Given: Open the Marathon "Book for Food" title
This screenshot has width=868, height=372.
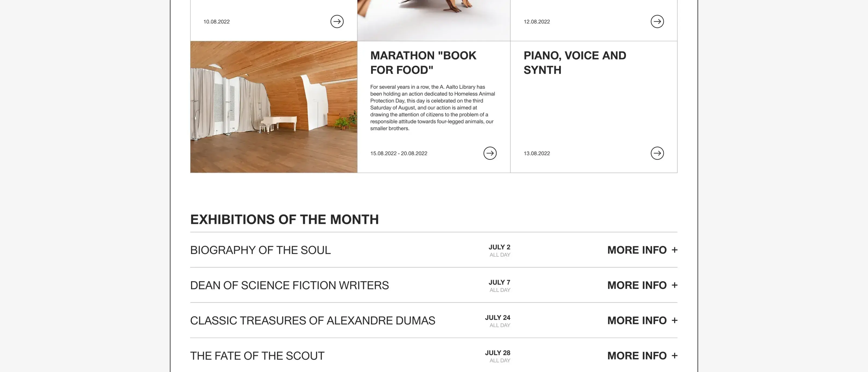Looking at the screenshot, I should click(x=423, y=63).
